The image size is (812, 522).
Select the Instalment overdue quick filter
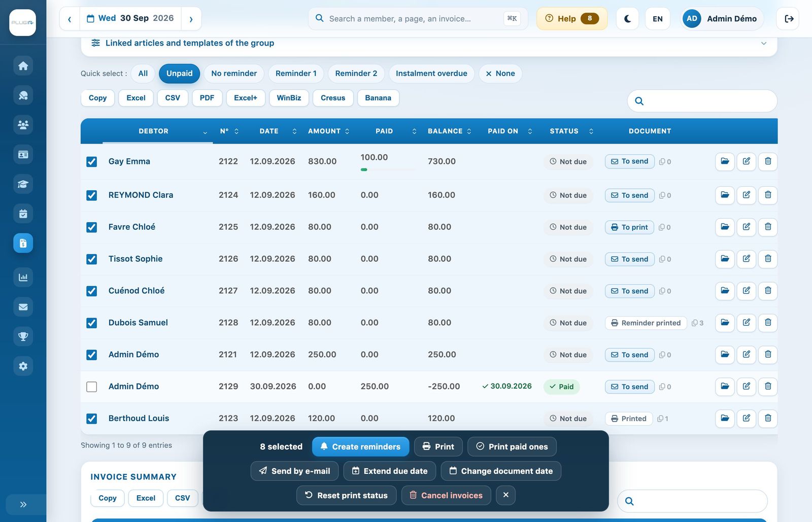tap(431, 74)
